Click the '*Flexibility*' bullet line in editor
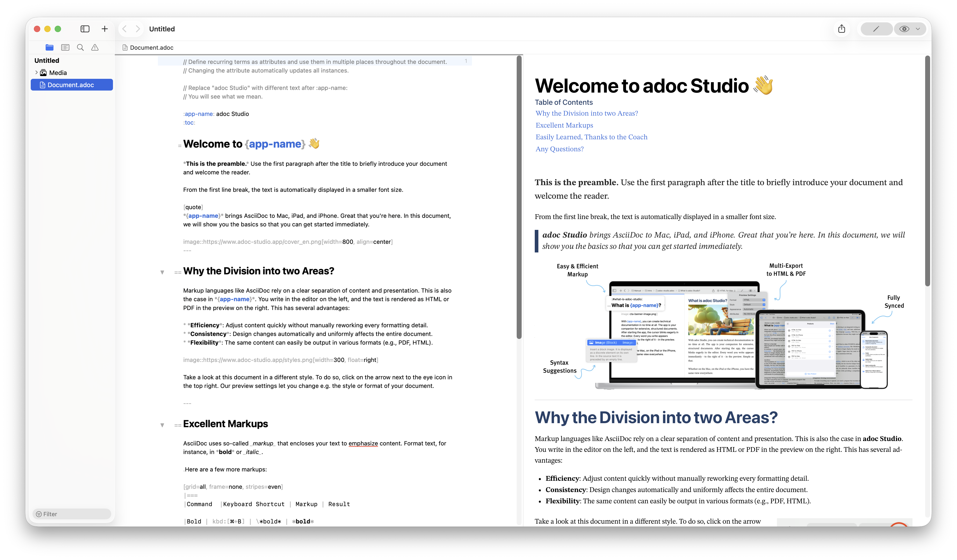Image resolution: width=957 pixels, height=560 pixels. click(308, 343)
